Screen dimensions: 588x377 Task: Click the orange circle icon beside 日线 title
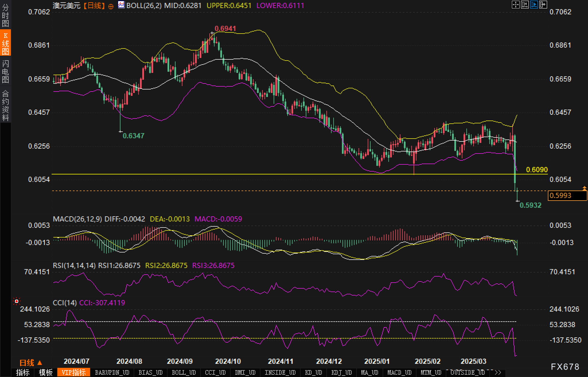tap(111, 6)
